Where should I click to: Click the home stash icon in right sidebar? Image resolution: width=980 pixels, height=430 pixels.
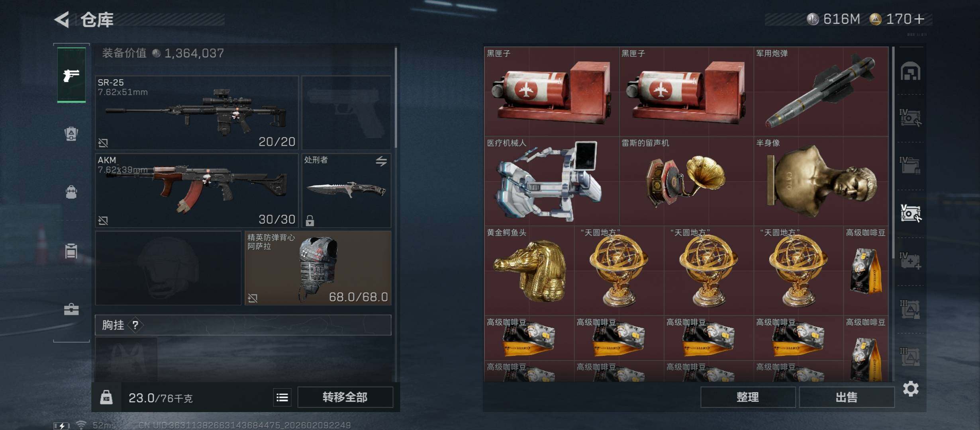click(910, 71)
